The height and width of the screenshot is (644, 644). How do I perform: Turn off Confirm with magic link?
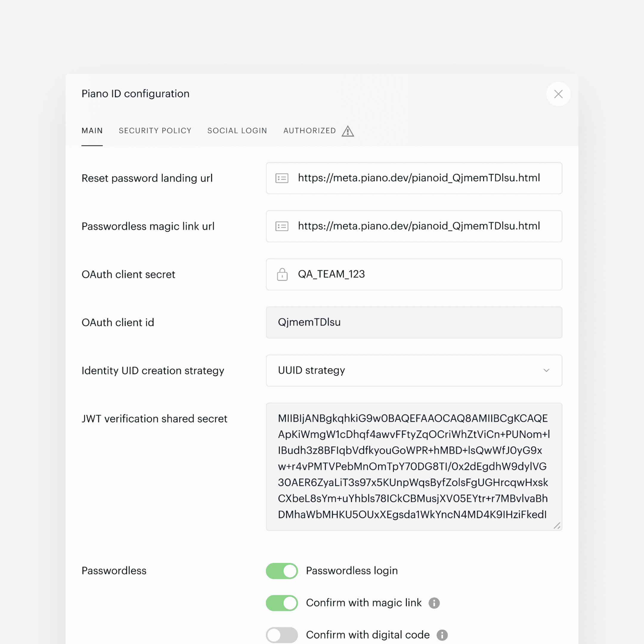tap(282, 603)
